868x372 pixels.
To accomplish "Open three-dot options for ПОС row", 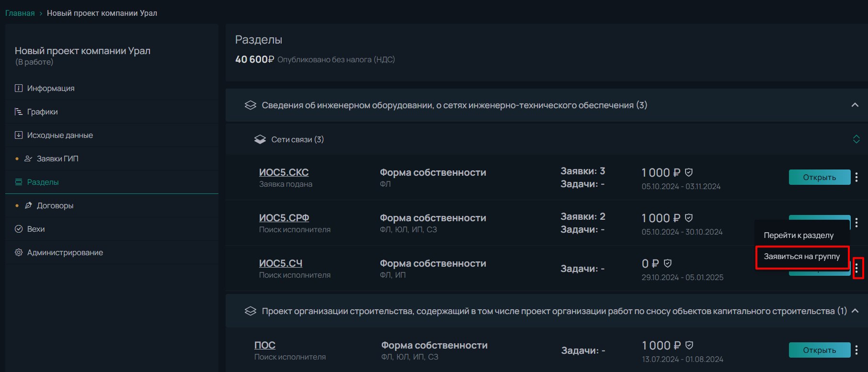I will click(x=857, y=350).
